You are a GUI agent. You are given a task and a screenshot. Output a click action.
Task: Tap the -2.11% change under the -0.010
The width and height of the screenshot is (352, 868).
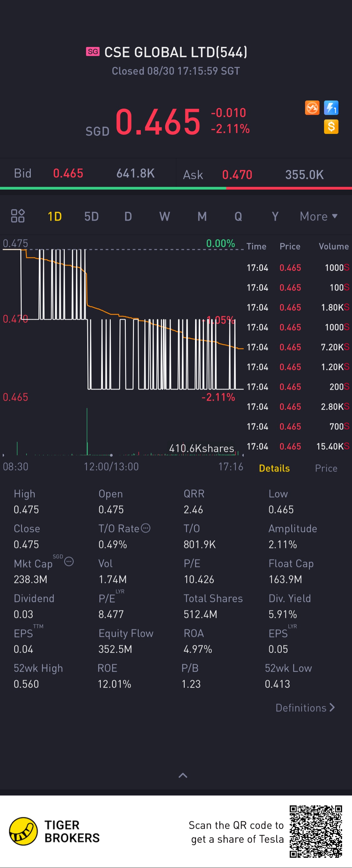[x=230, y=129]
